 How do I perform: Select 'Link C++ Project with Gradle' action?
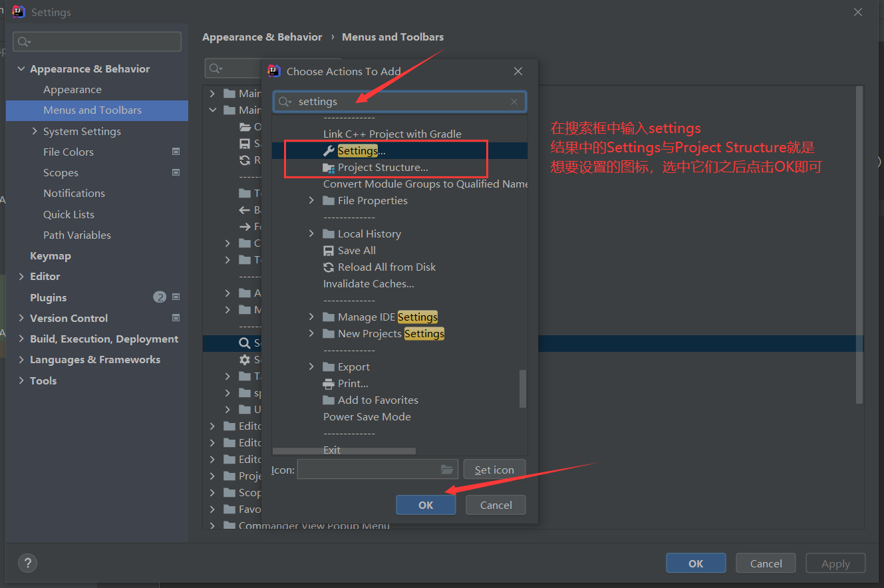[392, 134]
